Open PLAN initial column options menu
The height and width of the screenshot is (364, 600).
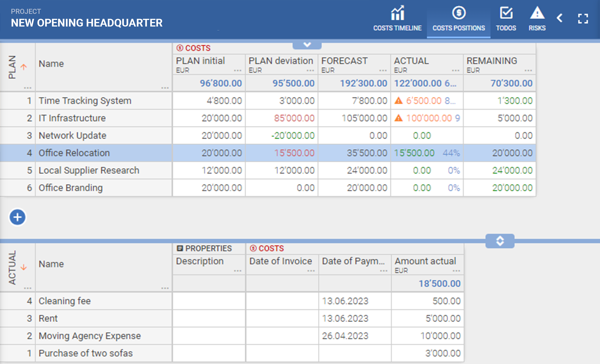pyautogui.click(x=237, y=71)
